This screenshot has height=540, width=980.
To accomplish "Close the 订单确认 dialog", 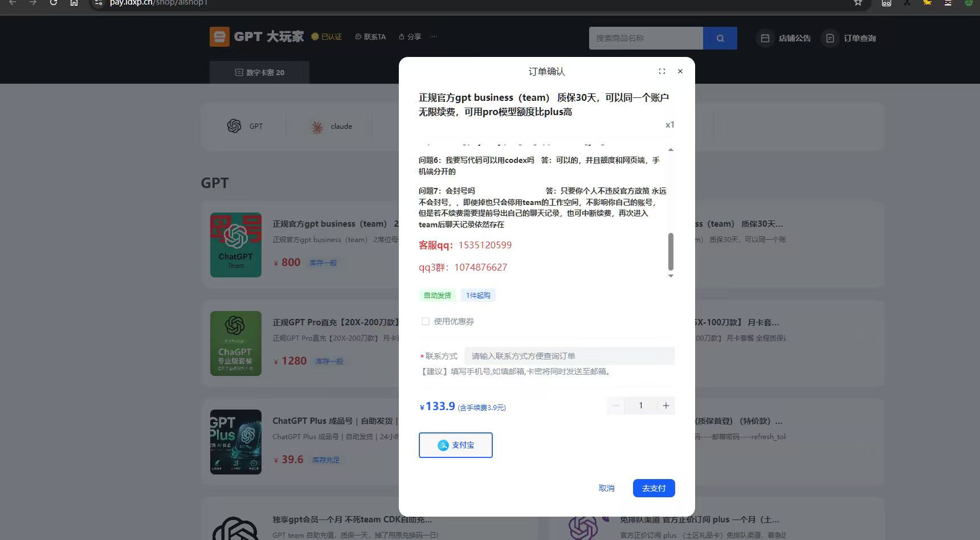I will [x=680, y=71].
